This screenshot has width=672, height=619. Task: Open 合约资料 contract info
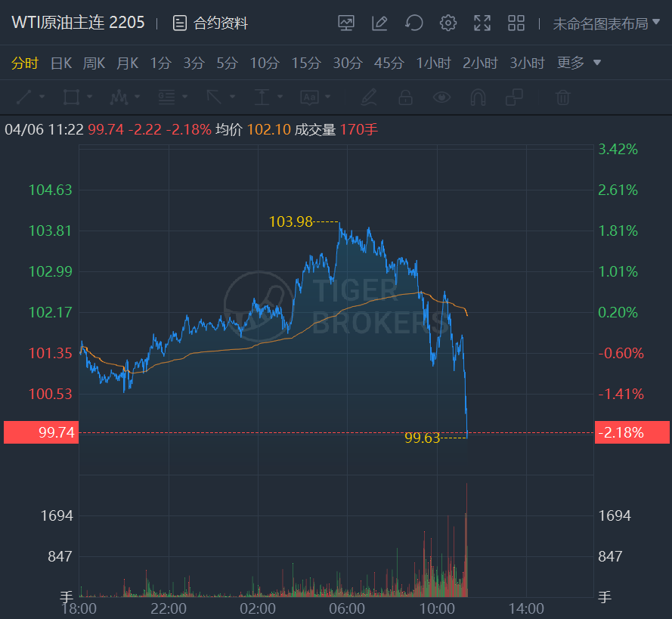[x=211, y=23]
